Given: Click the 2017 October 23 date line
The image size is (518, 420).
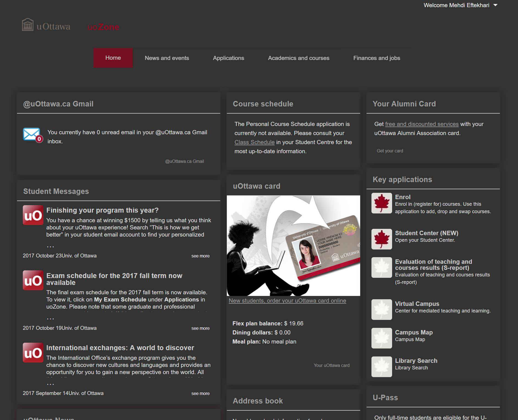Looking at the screenshot, I should point(60,256).
